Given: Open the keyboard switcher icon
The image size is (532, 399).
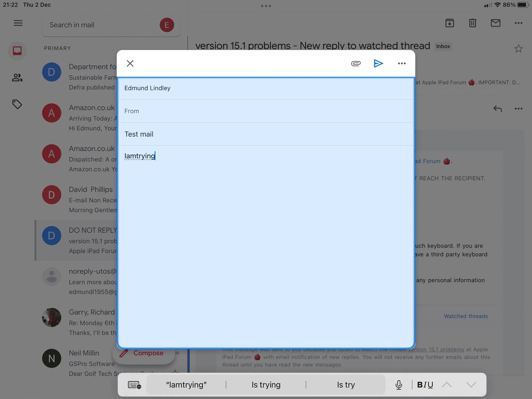Looking at the screenshot, I should [134, 385].
